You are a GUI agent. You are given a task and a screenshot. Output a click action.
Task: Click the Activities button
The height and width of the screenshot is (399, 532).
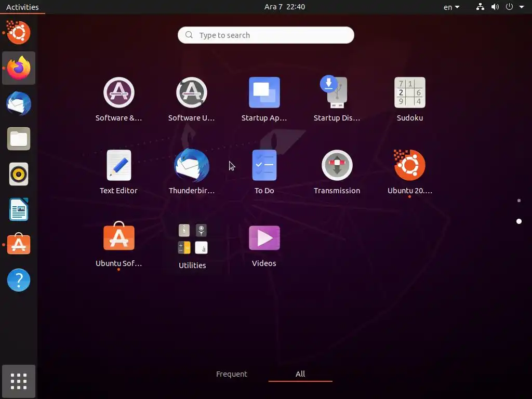(x=22, y=7)
